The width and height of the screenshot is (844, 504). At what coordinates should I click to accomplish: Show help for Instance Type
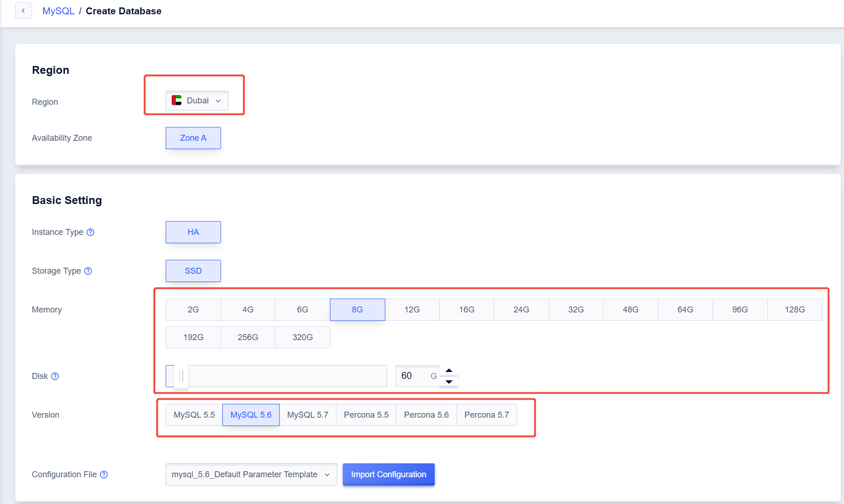tap(90, 232)
